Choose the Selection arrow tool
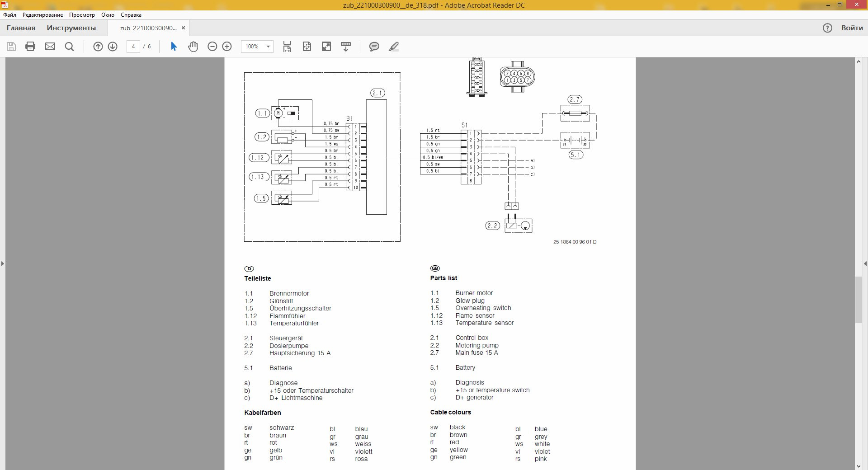The width and height of the screenshot is (868, 470). [174, 47]
